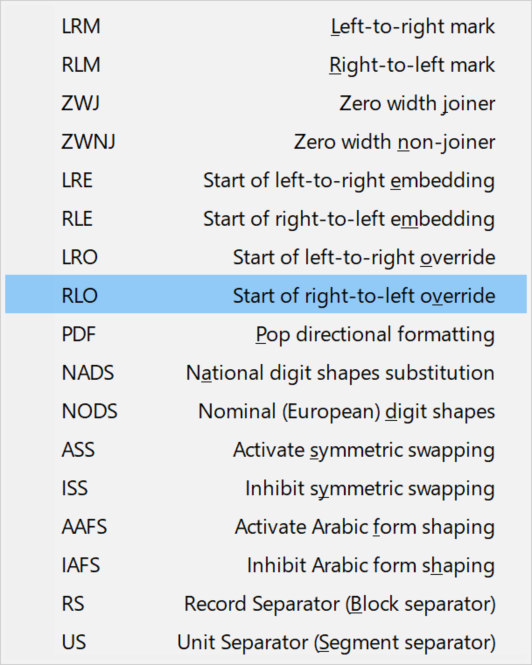Viewport: 532px width, 665px height.
Task: Click highlighted RLO Start of right-to-left override
Action: click(266, 294)
